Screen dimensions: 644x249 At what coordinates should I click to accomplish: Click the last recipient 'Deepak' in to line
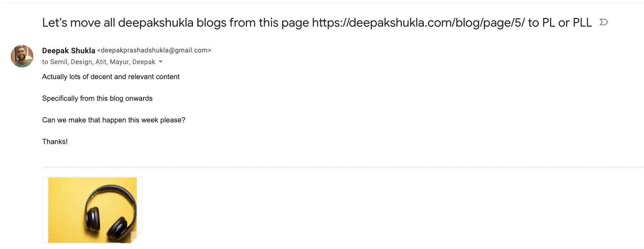tap(144, 62)
